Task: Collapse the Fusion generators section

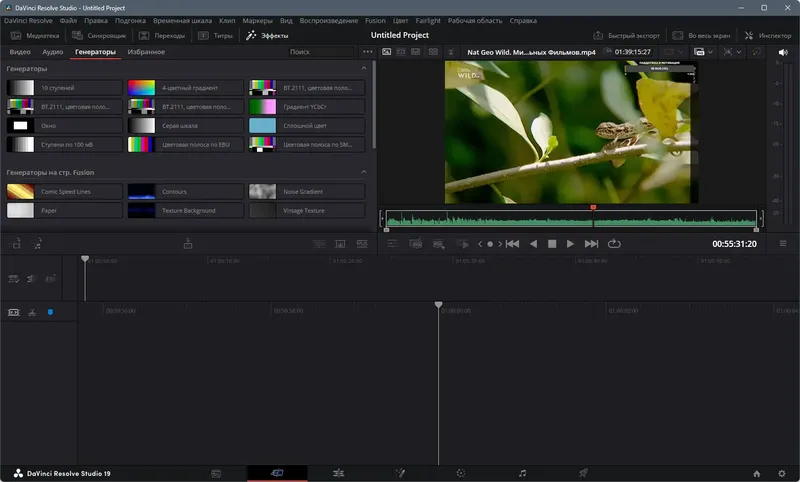Action: 363,172
